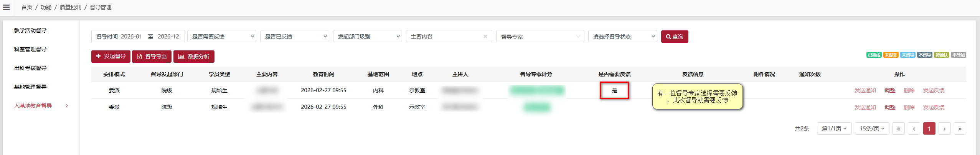Clear the 主要内容 field with x icon
Screen dimensions: 980x155
[485, 37]
